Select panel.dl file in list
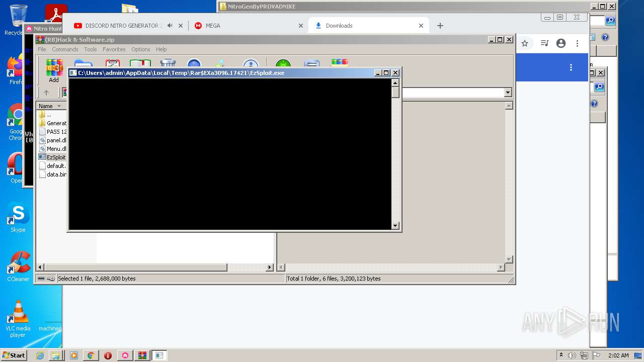The image size is (644, 362). click(x=52, y=140)
